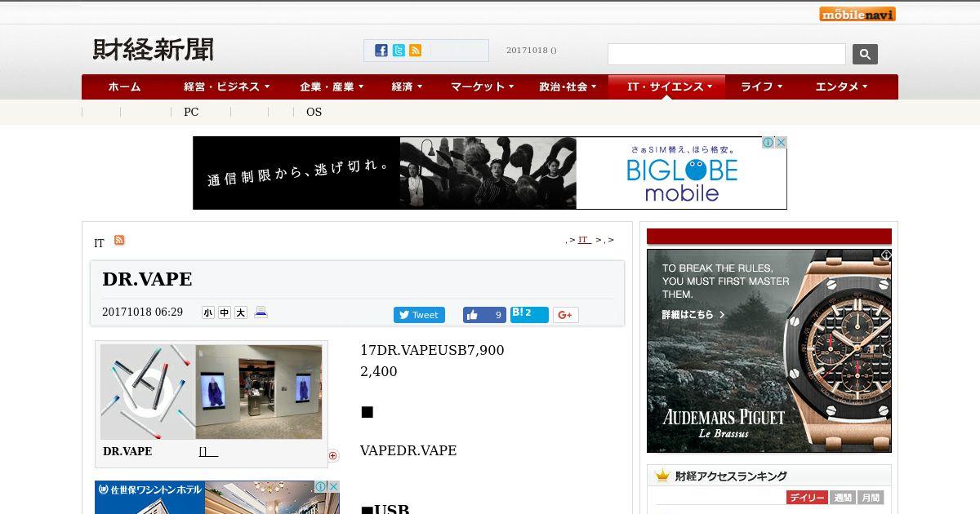Open the mobile navi badge
This screenshot has width=980, height=514.
tap(857, 14)
